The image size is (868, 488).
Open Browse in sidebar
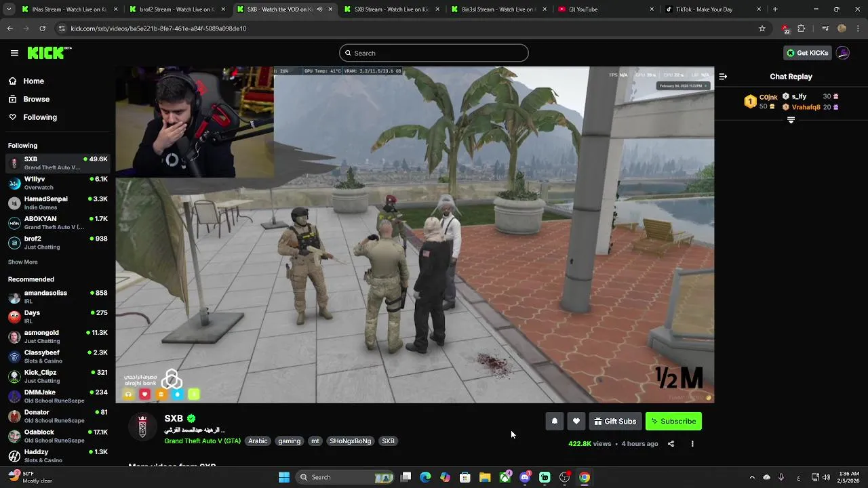coord(36,99)
